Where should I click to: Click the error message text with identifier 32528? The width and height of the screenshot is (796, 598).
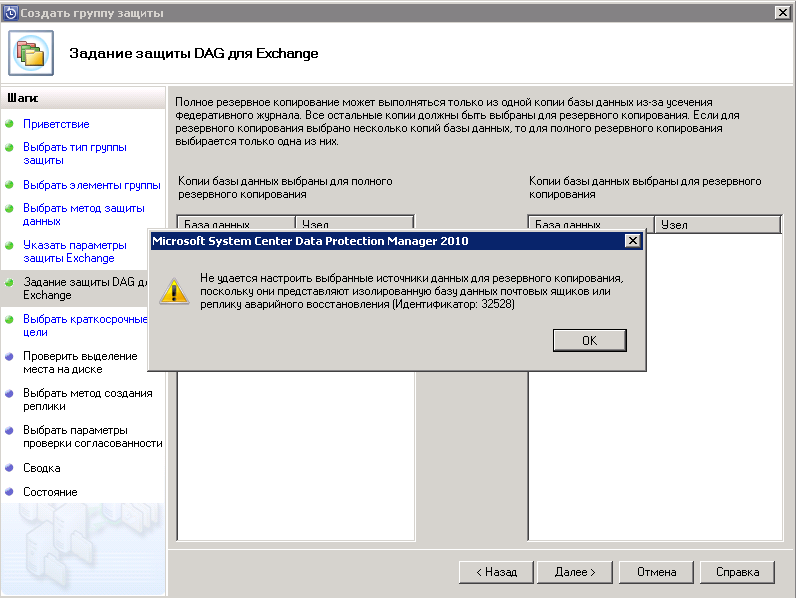[x=411, y=291]
